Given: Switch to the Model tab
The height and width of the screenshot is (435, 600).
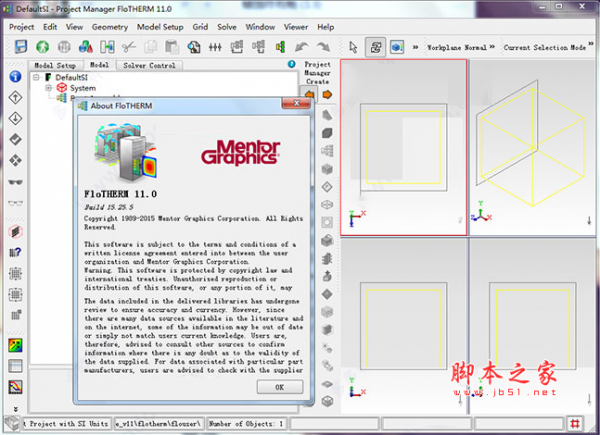Looking at the screenshot, I should click(x=99, y=65).
